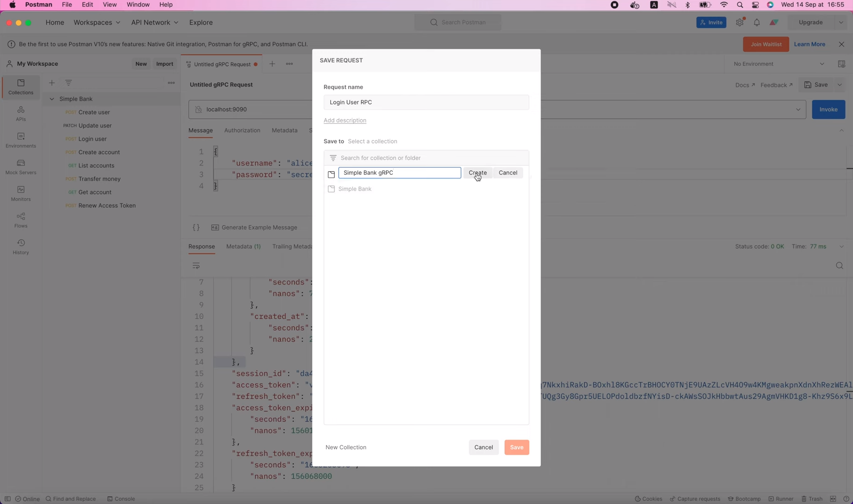853x504 pixels.
Task: Expand the Save button dropdown arrow
Action: [840, 85]
